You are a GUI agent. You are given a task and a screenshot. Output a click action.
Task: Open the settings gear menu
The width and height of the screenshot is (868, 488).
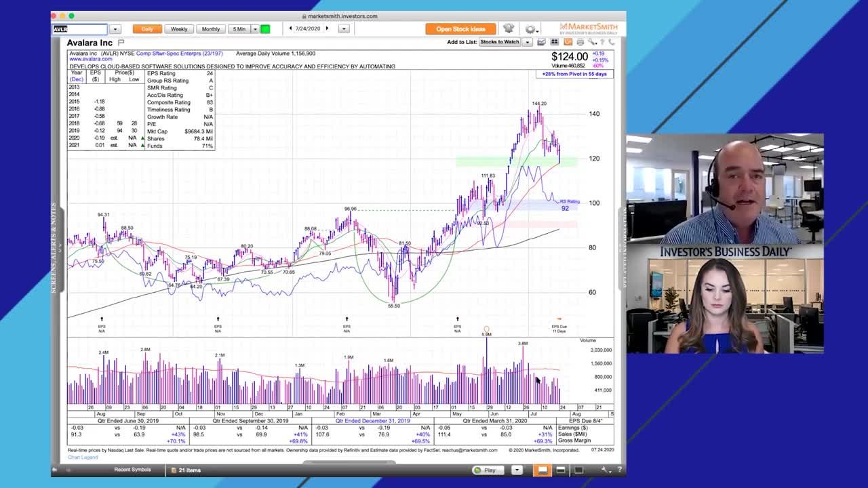pyautogui.click(x=530, y=29)
